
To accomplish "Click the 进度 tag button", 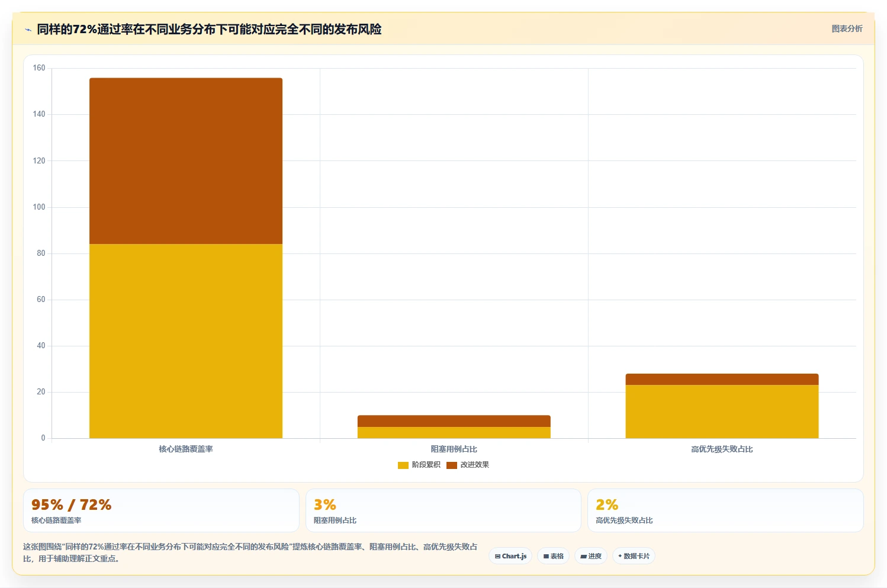I will click(591, 556).
